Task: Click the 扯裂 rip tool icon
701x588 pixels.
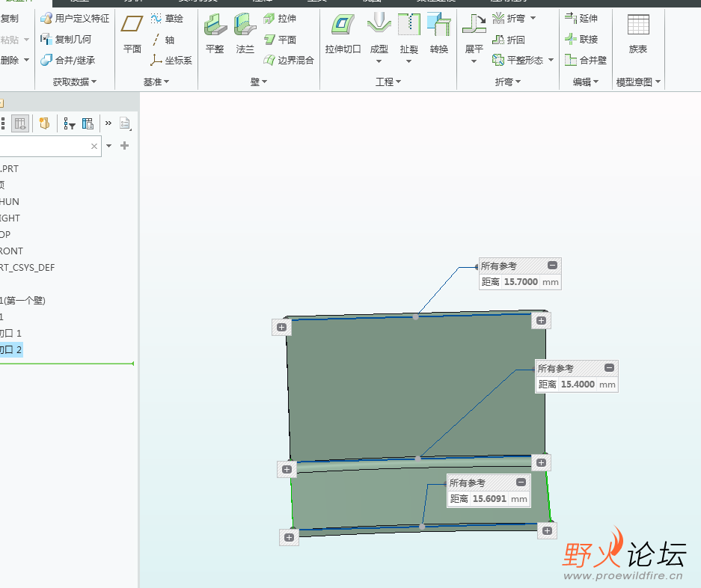Action: 409,24
